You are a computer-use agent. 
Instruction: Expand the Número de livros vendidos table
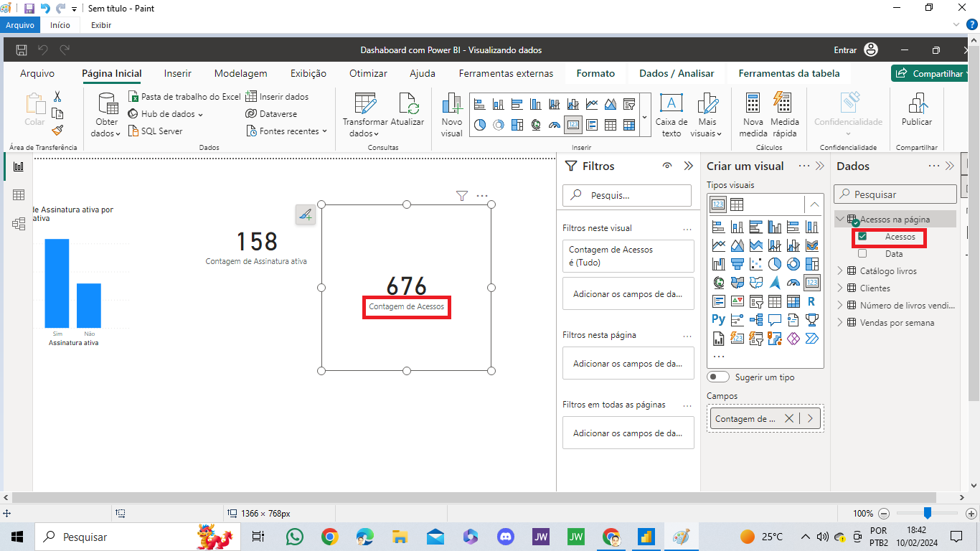click(840, 306)
